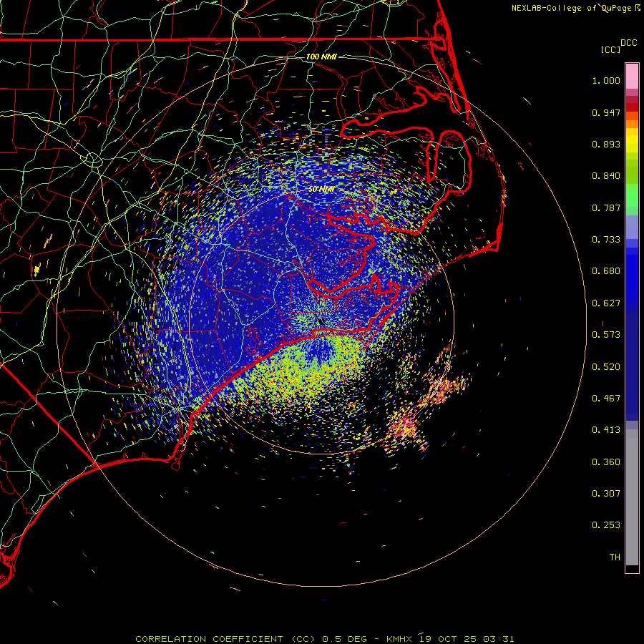The height and width of the screenshot is (644, 644).
Task: Select the 0.733 legend value
Action: click(x=606, y=240)
